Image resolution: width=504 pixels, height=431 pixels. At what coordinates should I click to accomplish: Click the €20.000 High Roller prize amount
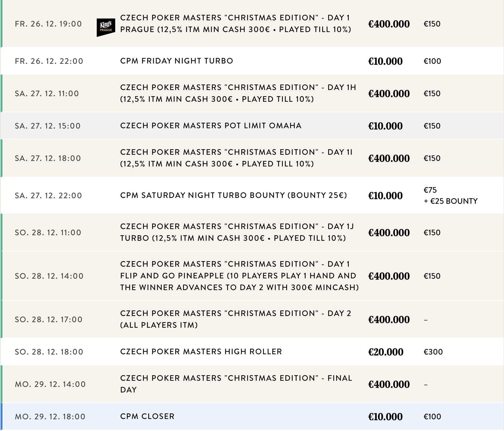(386, 352)
